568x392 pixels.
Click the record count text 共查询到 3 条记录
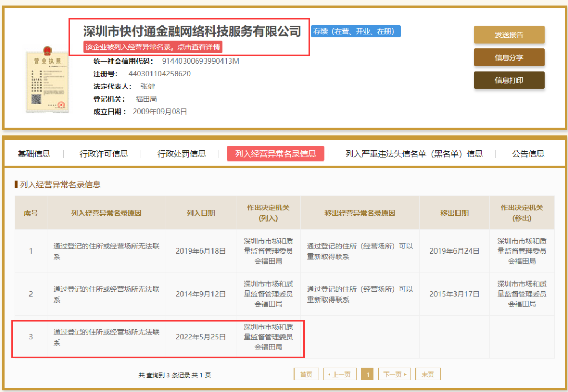coord(165,375)
